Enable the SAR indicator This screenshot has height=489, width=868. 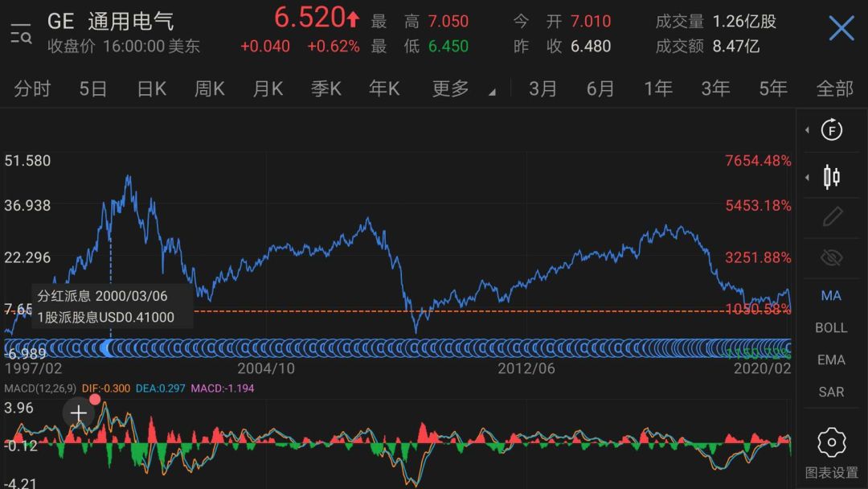click(831, 392)
